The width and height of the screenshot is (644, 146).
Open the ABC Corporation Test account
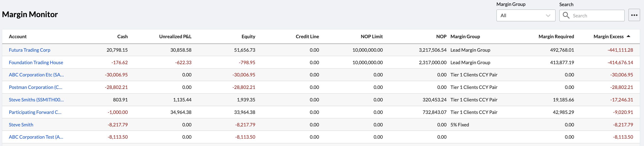coord(36,137)
